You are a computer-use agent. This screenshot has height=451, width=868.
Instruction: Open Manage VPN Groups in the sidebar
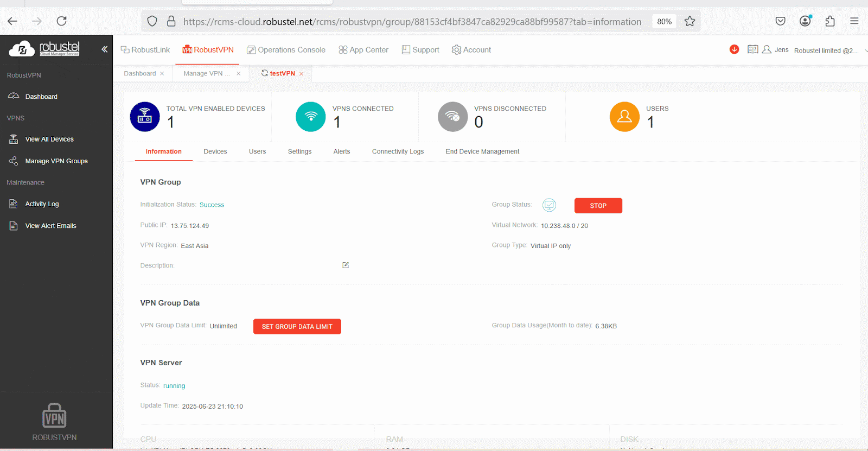56,161
